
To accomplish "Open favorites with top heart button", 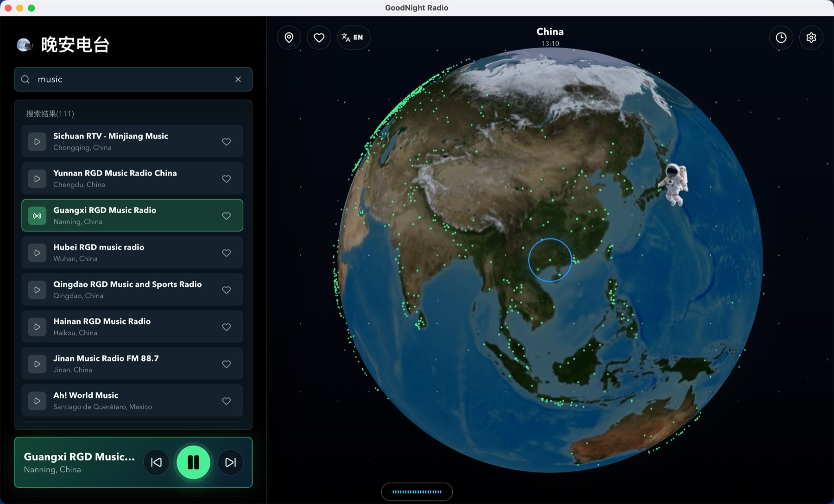I will click(319, 38).
